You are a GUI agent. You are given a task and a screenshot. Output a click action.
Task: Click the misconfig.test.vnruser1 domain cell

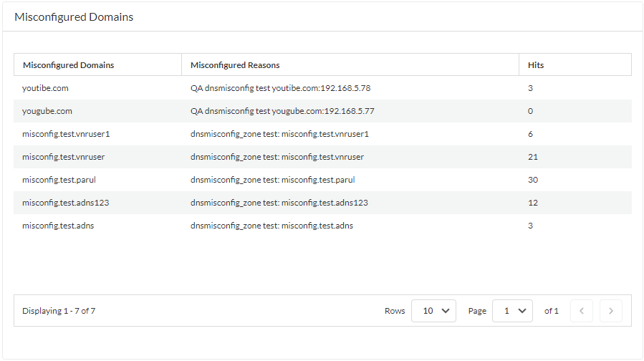tap(66, 134)
